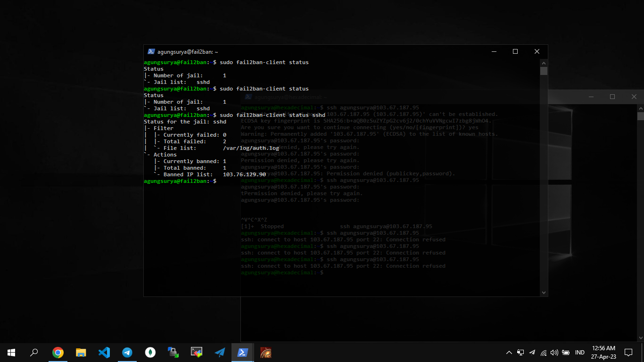The width and height of the screenshot is (644, 362).
Task: Open the paper plane app on taskbar
Action: [220, 352]
